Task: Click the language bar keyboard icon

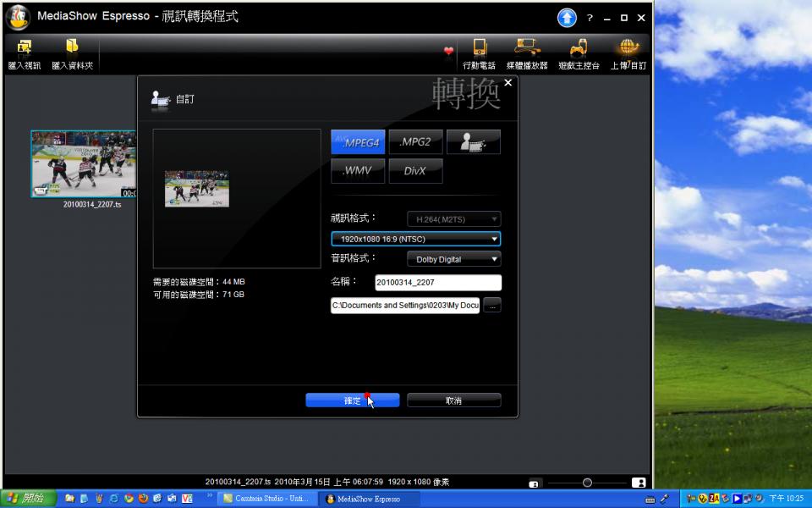Action: (x=650, y=500)
